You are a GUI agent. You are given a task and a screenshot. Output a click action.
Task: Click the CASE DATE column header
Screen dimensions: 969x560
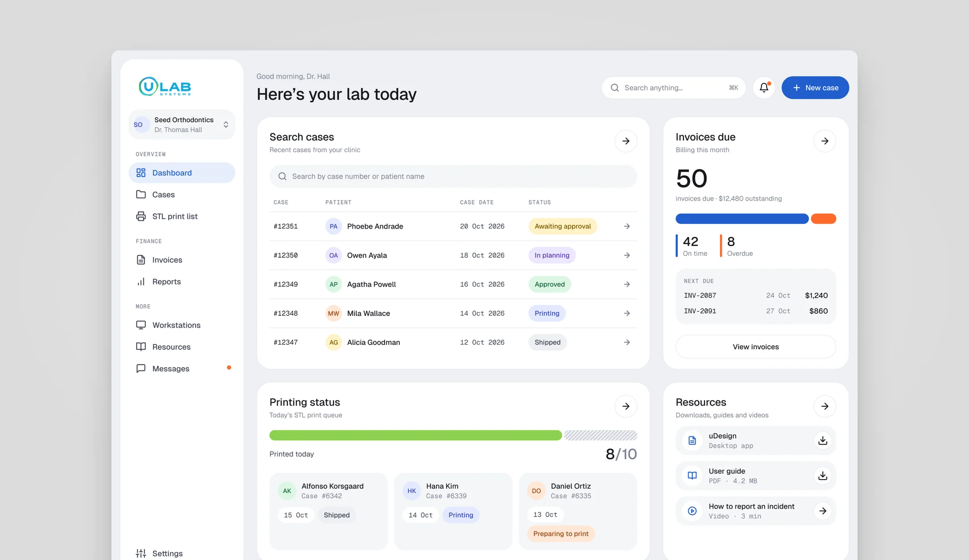(x=477, y=202)
